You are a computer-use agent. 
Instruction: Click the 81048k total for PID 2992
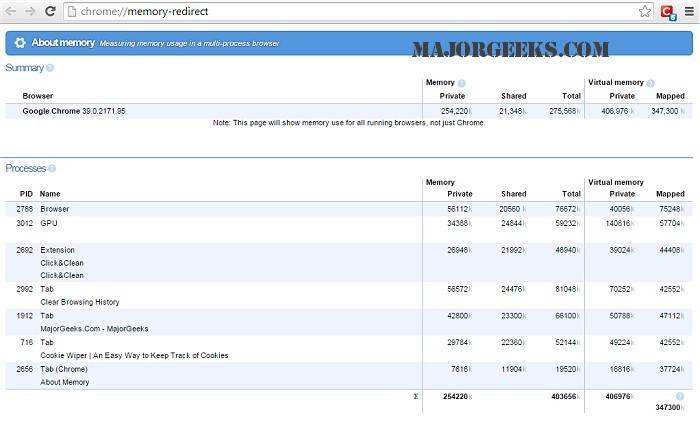(x=567, y=289)
